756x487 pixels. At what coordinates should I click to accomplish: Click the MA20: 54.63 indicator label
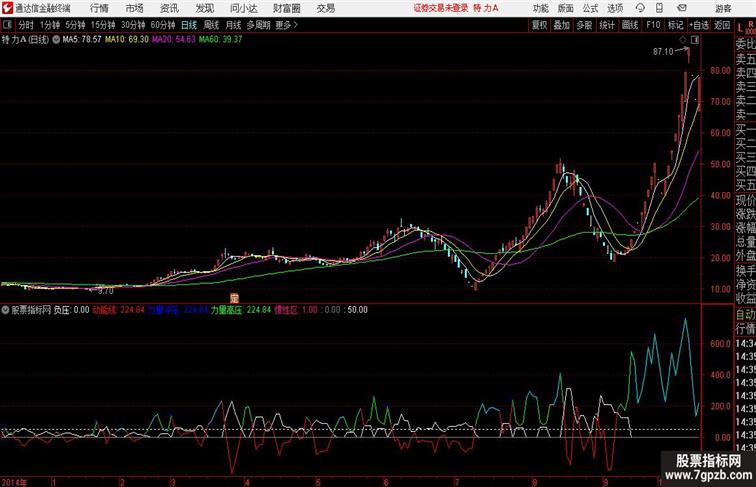tap(174, 40)
